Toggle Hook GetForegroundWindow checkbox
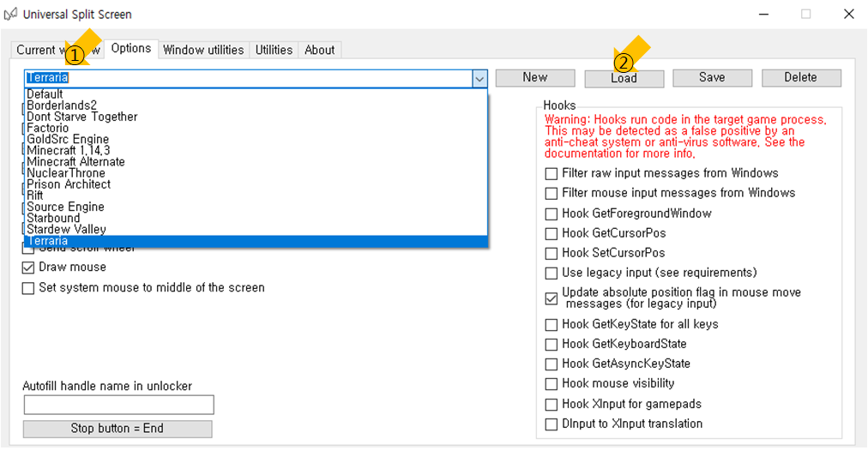The height and width of the screenshot is (451, 868). [552, 213]
